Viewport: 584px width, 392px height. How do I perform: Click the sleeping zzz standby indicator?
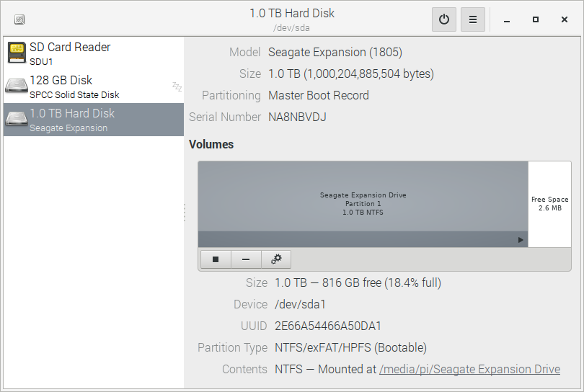[x=177, y=86]
